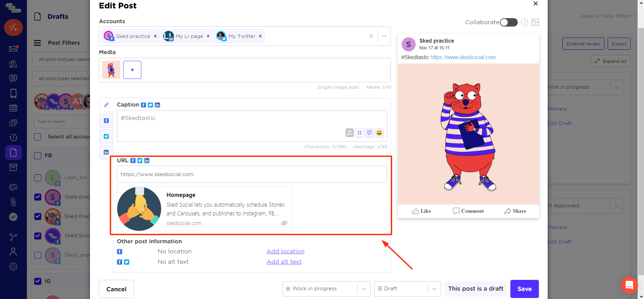The height and width of the screenshot is (299, 644).
Task: Open Jessica Tapia Millan user menu
Action: (x=608, y=16)
